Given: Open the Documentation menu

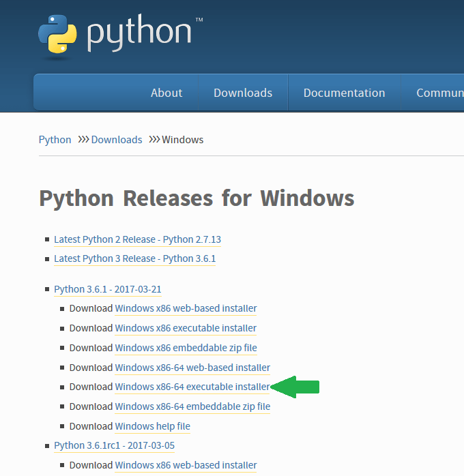Looking at the screenshot, I should 344,93.
